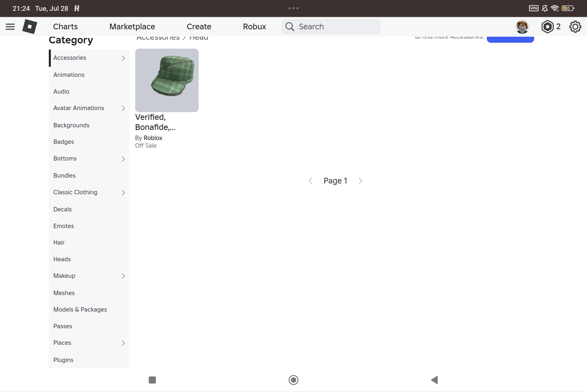Click the Accessories category label
The height and width of the screenshot is (392, 587).
coord(70,58)
